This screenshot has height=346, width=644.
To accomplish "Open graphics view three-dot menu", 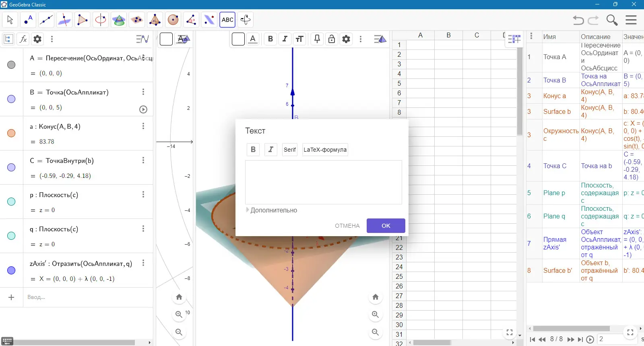I will tap(361, 39).
